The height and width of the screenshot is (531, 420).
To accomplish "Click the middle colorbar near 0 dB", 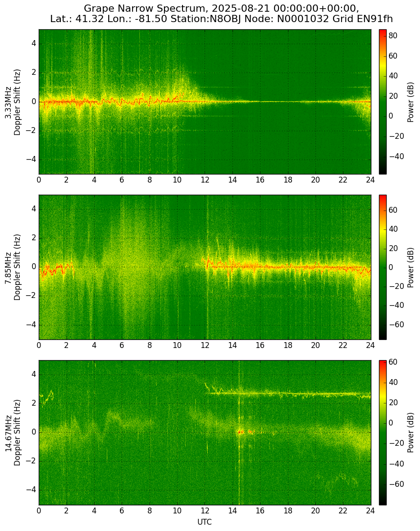I will (383, 267).
